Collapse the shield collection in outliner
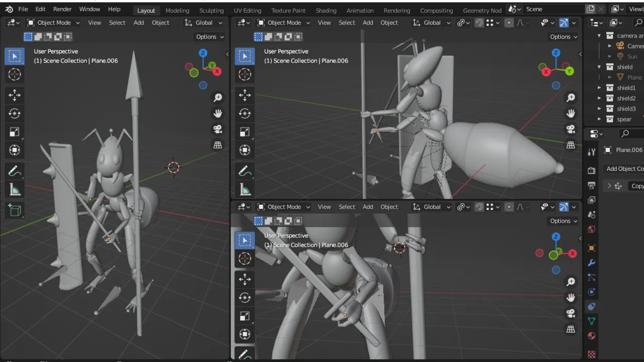Screen dimensions: 644x362 pos(599,67)
